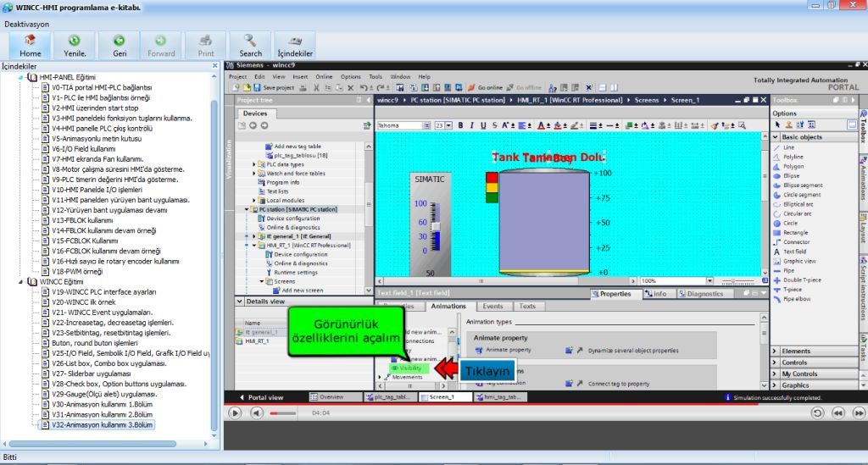Collapse the HMI-PANEL Eğitimi tree node
Image resolution: width=868 pixels, height=465 pixels.
point(21,77)
